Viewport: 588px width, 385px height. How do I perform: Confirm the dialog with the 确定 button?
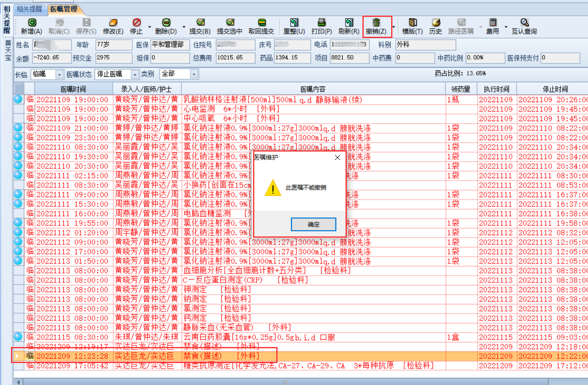[313, 225]
